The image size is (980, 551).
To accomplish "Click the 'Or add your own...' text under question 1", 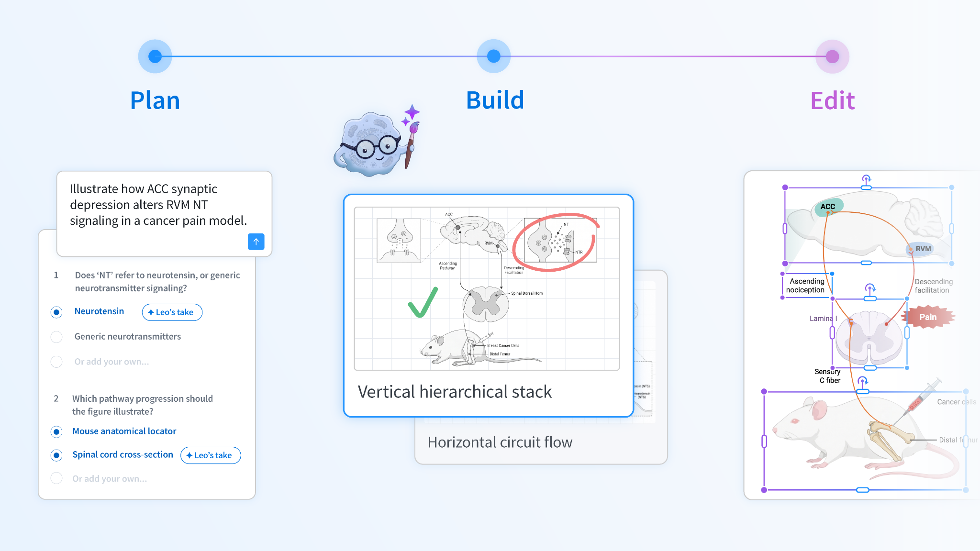I will click(111, 362).
